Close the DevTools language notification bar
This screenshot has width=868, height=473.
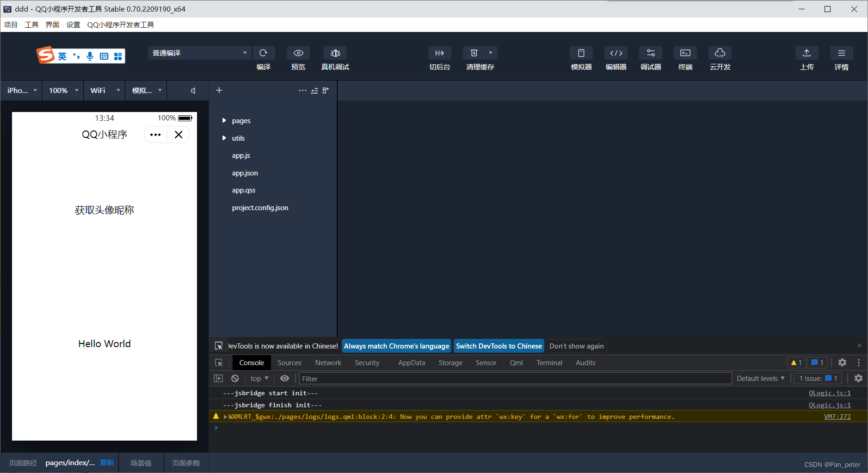pyautogui.click(x=860, y=346)
